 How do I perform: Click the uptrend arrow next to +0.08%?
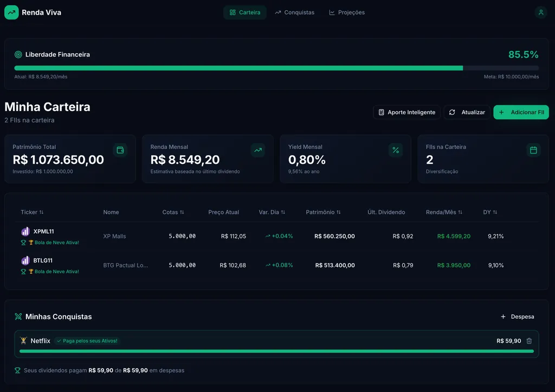268,265
